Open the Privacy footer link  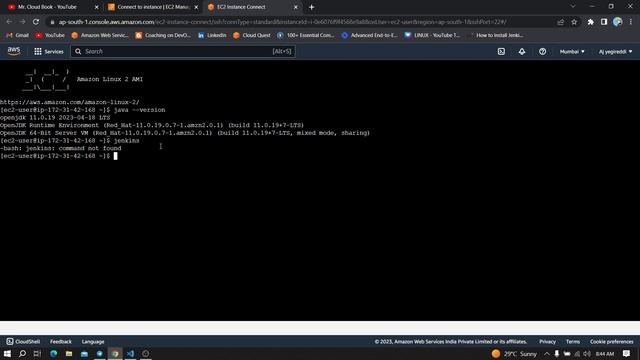(x=547, y=342)
